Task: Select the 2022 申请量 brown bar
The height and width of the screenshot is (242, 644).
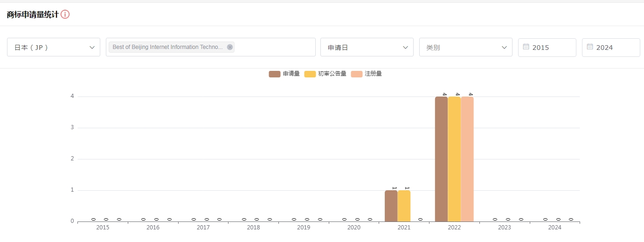Action: 441,159
